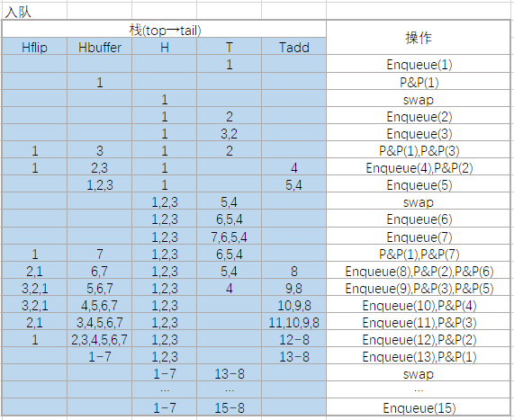Click the Tadd column header cell

click(294, 47)
